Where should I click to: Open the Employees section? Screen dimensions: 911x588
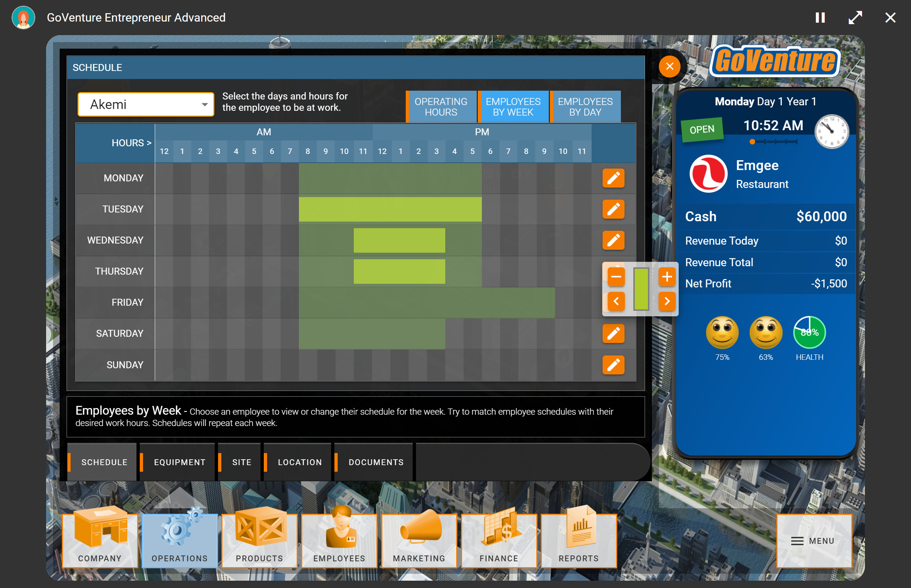click(x=339, y=541)
